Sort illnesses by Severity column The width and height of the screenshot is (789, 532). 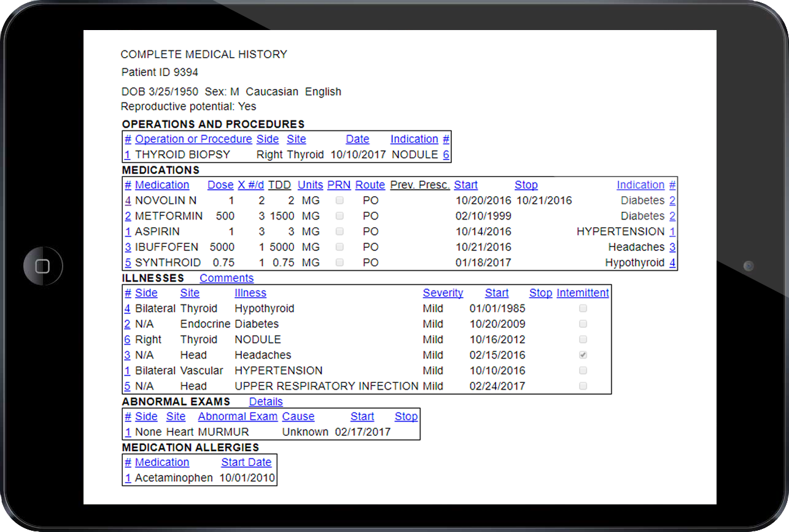click(443, 293)
